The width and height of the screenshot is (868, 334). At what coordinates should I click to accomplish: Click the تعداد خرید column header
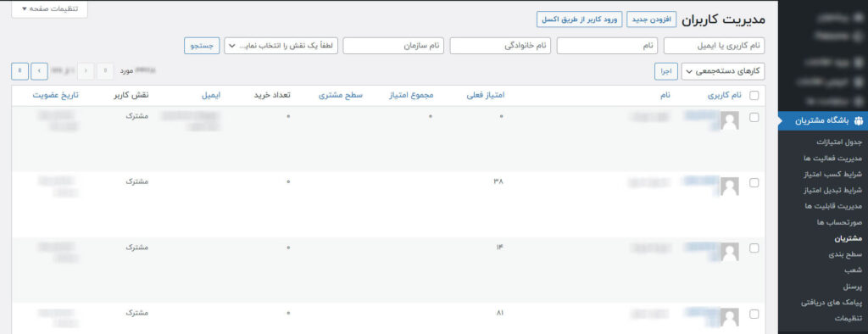coord(272,95)
